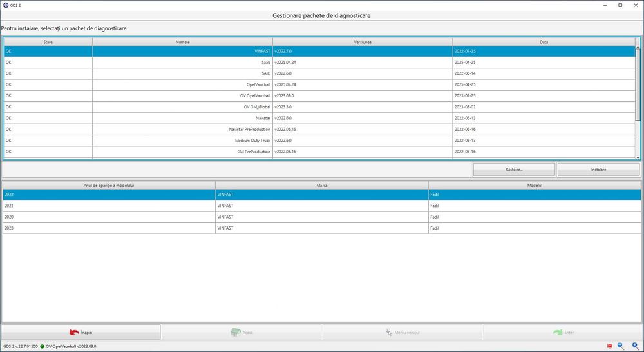
Task: Click the Marca column header
Action: (321, 186)
